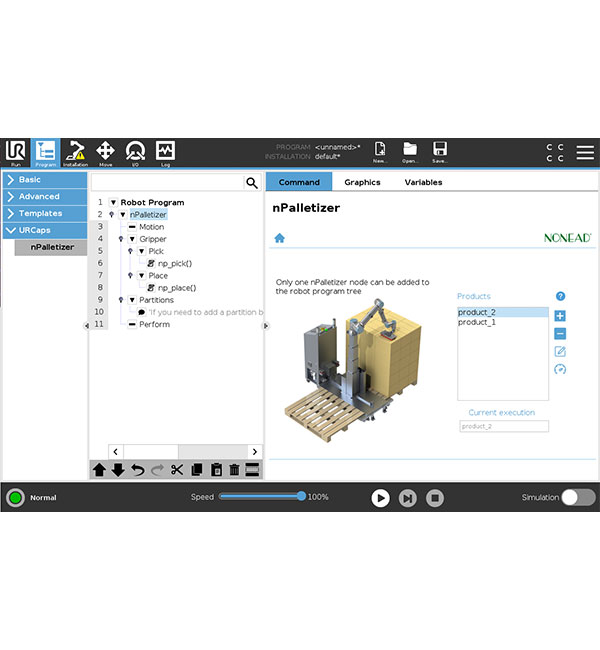Collapse left sidebar with small arrow
Screen dimensions: 600x650
pos(87,326)
